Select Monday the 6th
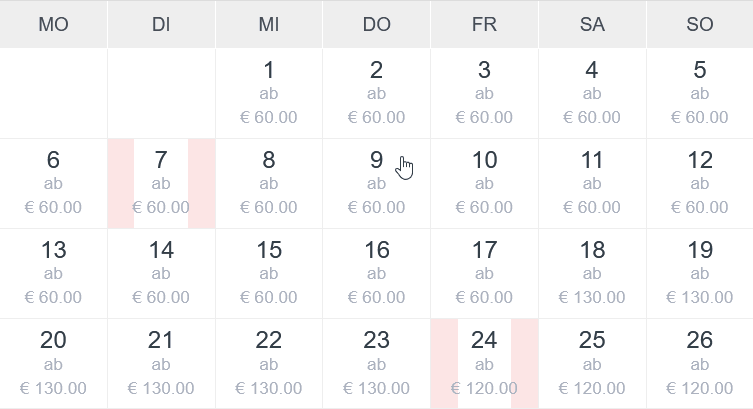Screen dimensions: 753x409 [53, 183]
